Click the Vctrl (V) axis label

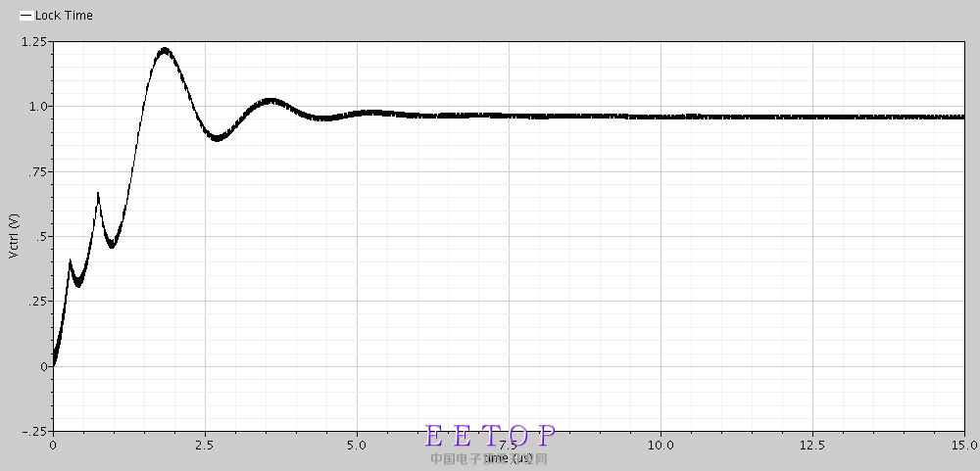(x=15, y=236)
